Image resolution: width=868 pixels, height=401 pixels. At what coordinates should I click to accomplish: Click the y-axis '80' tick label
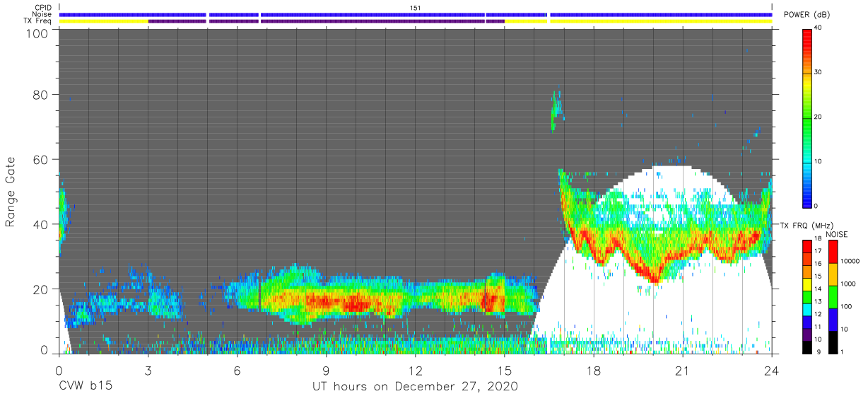pyautogui.click(x=42, y=94)
